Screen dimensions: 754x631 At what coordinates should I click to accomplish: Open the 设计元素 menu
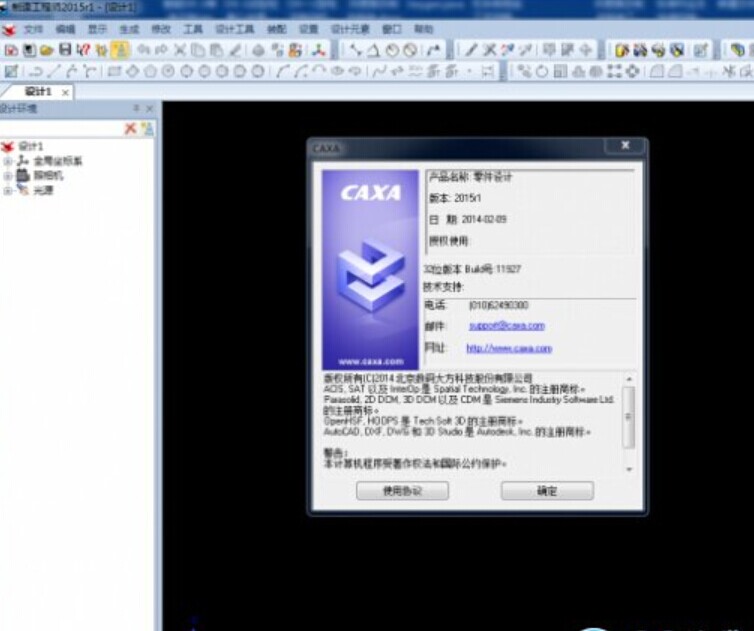(350, 29)
